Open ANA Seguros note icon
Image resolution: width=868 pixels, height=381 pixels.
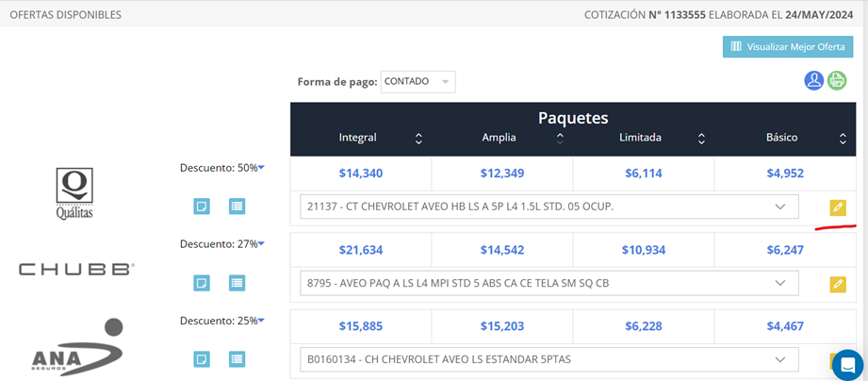click(x=202, y=359)
